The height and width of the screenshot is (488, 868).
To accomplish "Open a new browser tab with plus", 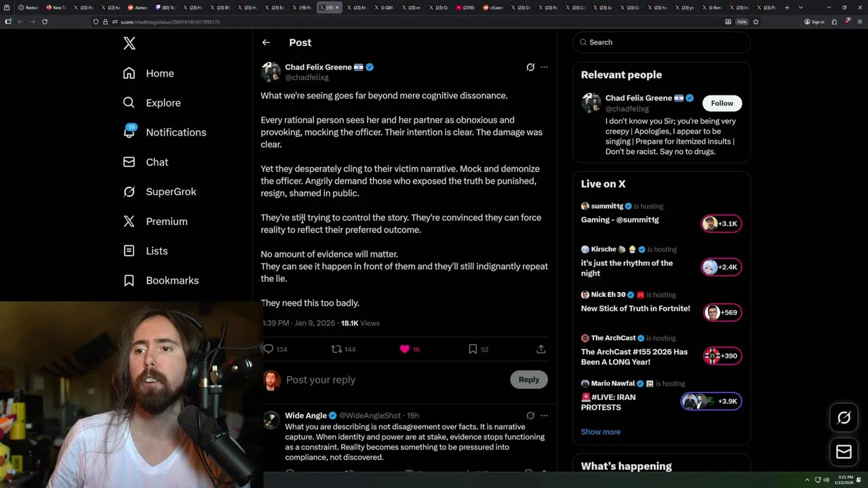I will pos(787,7).
